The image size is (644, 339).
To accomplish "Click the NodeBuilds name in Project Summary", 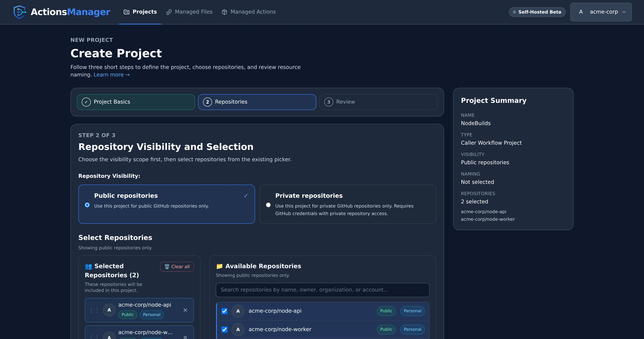I will [x=475, y=123].
